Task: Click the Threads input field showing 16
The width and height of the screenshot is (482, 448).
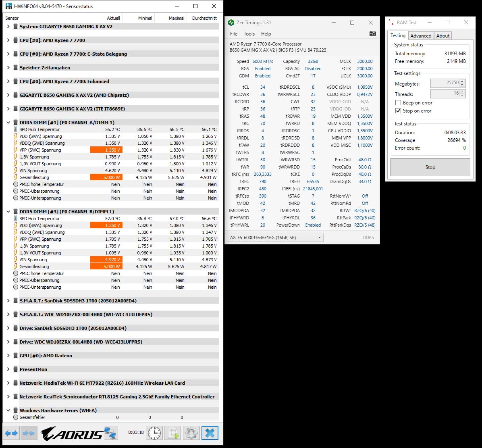Action: [x=445, y=94]
